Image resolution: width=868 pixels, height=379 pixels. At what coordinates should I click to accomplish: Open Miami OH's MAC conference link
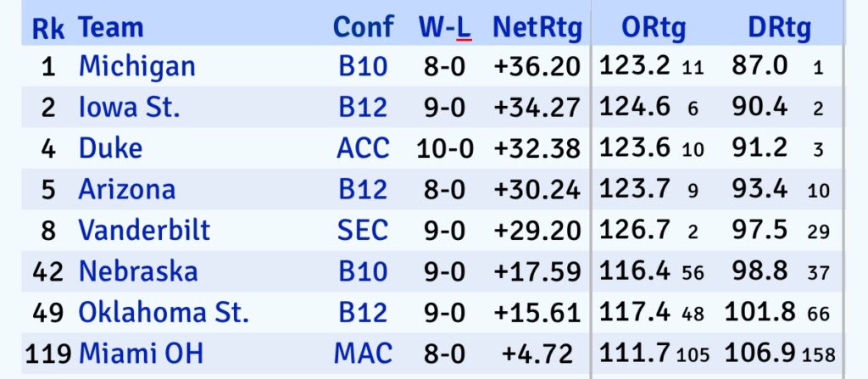(x=363, y=353)
